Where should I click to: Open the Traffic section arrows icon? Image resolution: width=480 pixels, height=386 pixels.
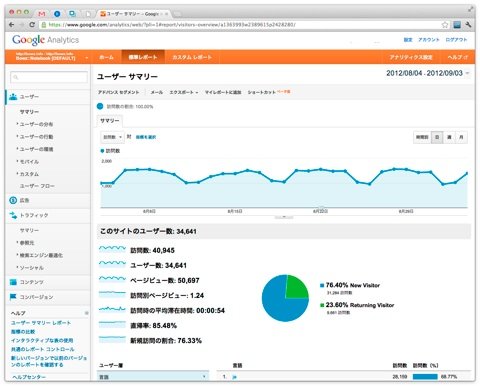tap(13, 215)
